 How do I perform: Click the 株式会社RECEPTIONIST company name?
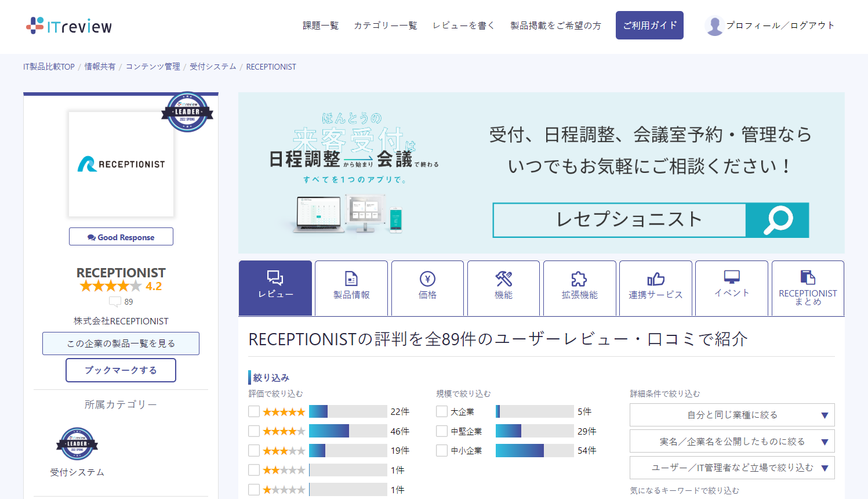pos(121,321)
